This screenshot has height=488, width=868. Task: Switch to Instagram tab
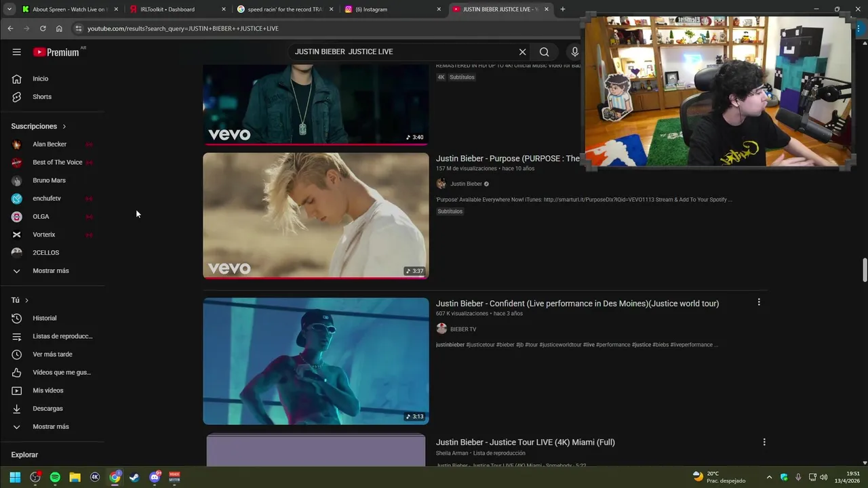pos(392,9)
